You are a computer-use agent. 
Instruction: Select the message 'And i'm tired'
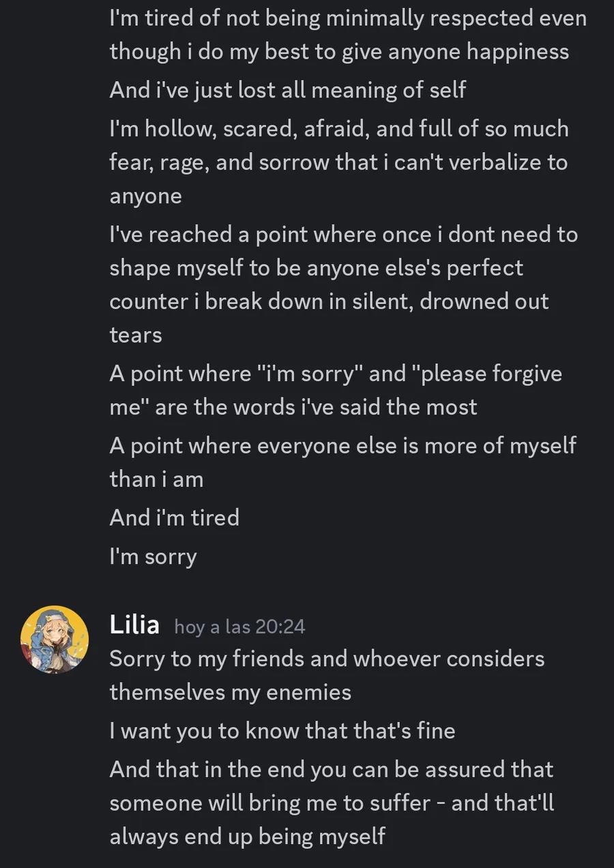pos(174,518)
